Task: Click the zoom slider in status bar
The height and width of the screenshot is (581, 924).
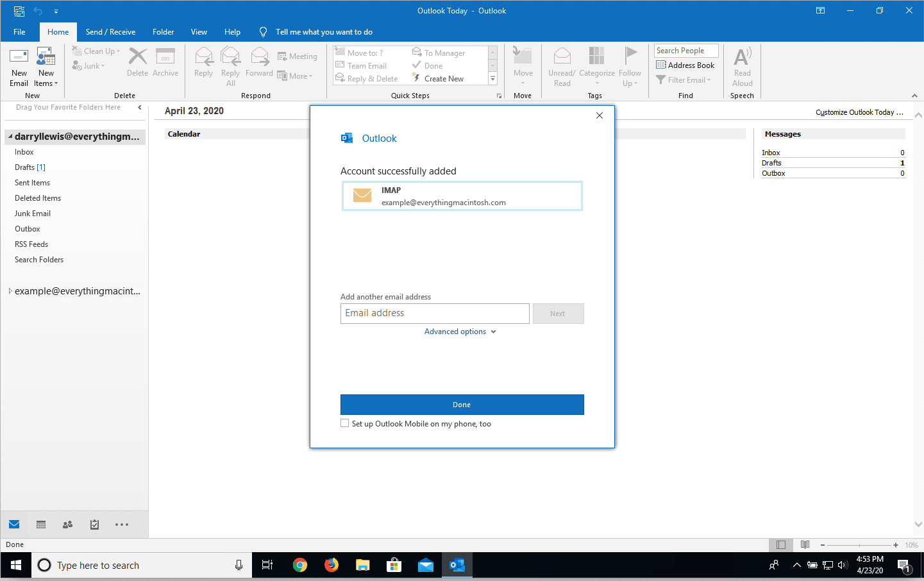Action: tap(859, 545)
